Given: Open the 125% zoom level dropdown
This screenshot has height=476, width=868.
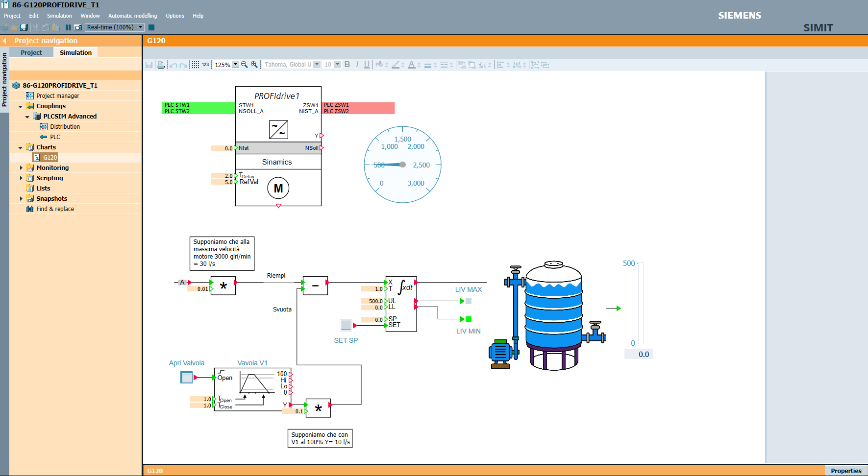Looking at the screenshot, I should click(236, 65).
